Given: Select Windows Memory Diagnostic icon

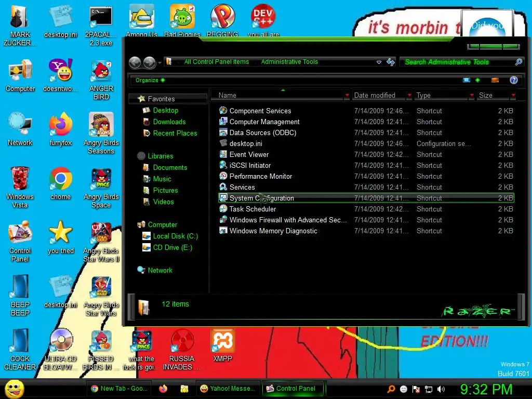Looking at the screenshot, I should coord(223,231).
